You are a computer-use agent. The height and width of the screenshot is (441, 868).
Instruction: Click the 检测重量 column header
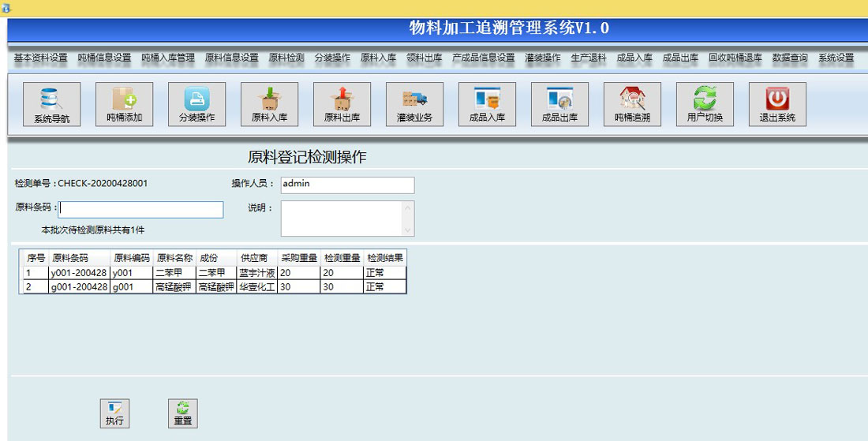click(x=342, y=258)
